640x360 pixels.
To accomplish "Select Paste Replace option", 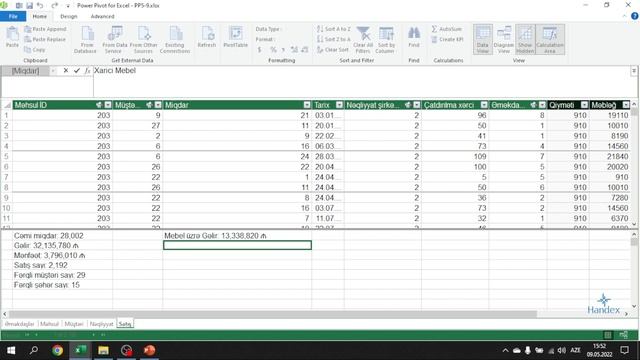I will click(x=45, y=39).
